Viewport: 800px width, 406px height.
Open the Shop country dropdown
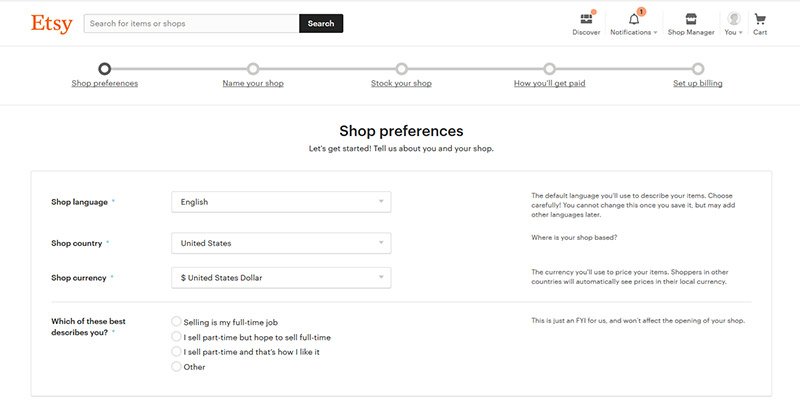coord(281,243)
